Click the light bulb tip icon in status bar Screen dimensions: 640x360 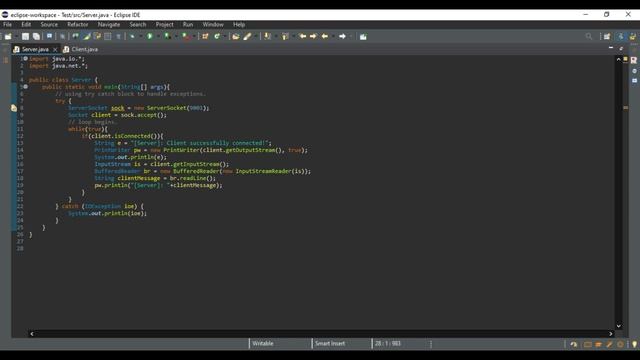click(x=634, y=344)
